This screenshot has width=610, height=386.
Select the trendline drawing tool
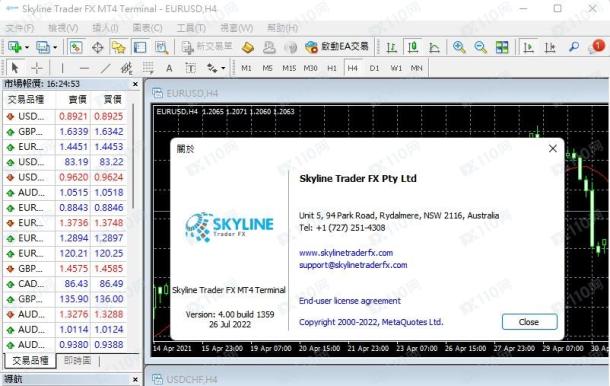pyautogui.click(x=105, y=68)
